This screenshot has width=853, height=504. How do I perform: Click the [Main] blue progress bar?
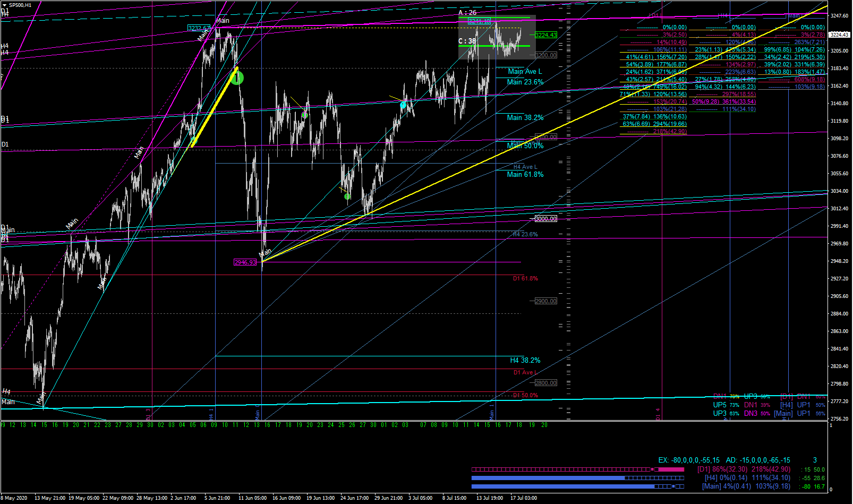[578, 486]
